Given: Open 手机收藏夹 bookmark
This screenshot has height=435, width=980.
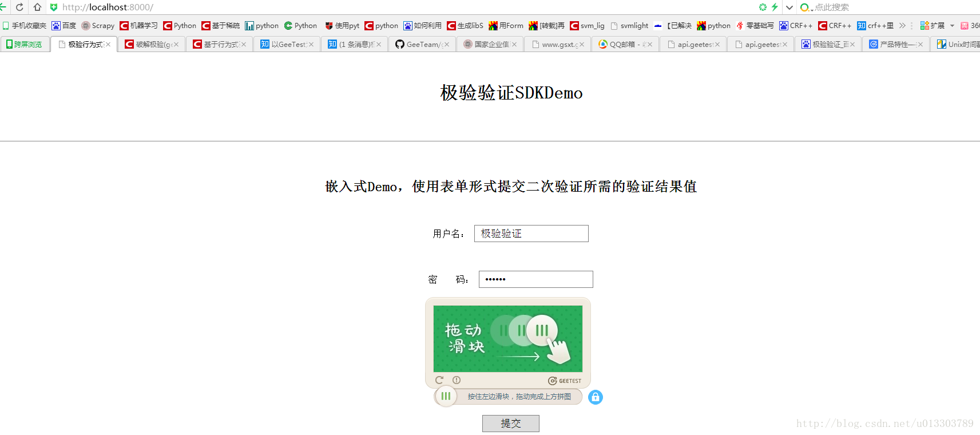Looking at the screenshot, I should (x=25, y=26).
